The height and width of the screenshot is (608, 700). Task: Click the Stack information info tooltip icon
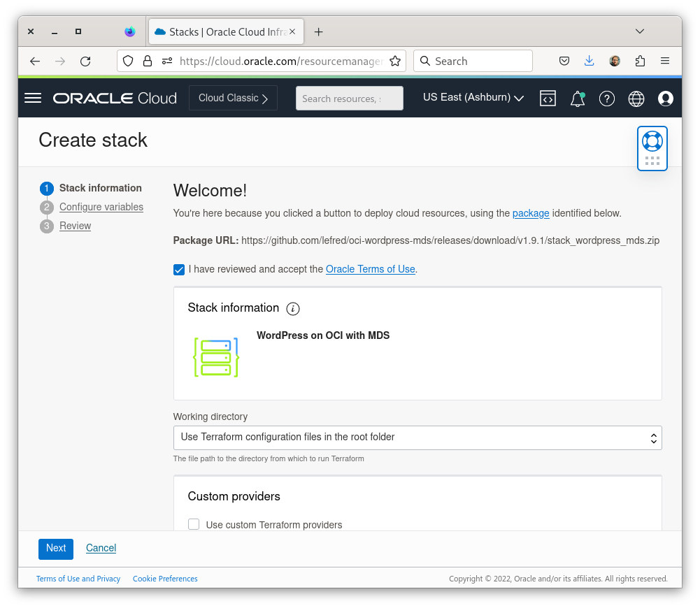(x=293, y=308)
